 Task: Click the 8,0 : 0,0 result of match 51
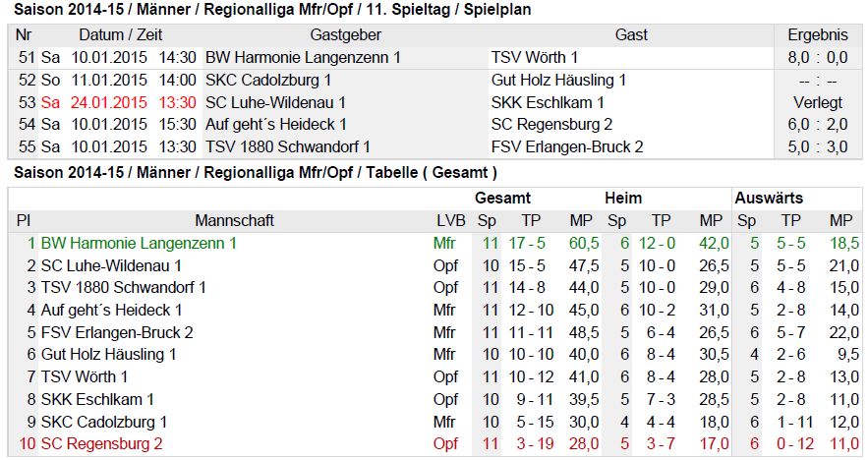pyautogui.click(x=818, y=58)
